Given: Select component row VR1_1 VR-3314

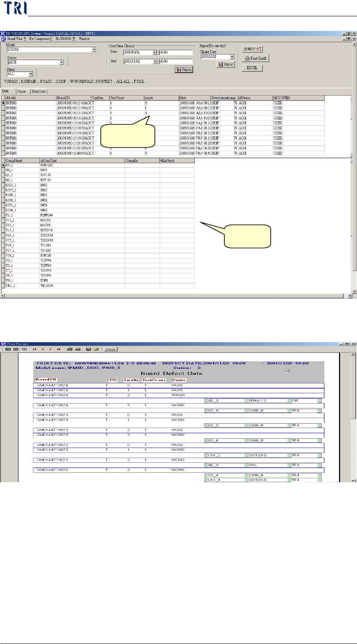Looking at the screenshot, I should tap(99, 285).
